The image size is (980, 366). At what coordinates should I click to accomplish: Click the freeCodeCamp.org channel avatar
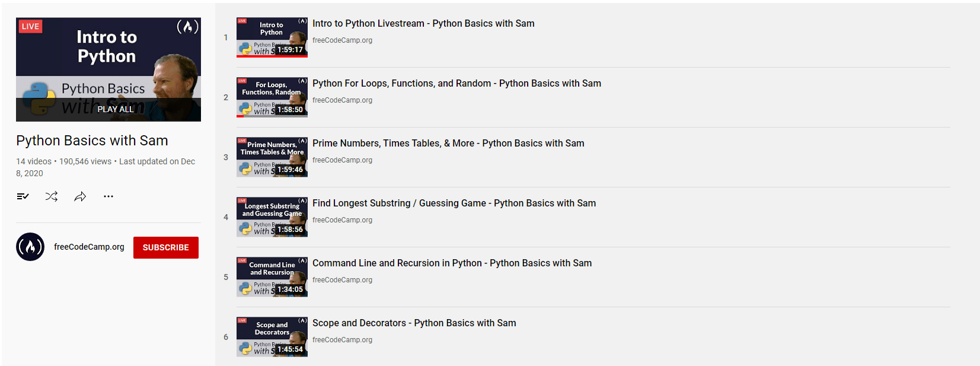click(x=30, y=247)
